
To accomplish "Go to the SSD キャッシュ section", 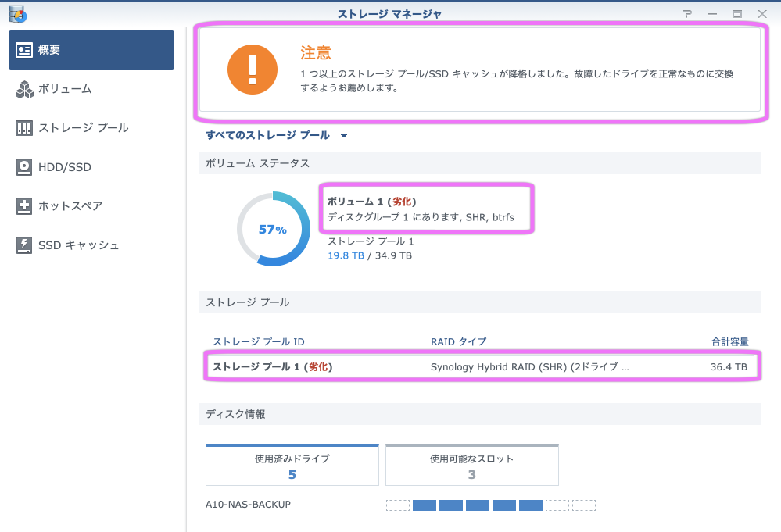I will tap(79, 245).
